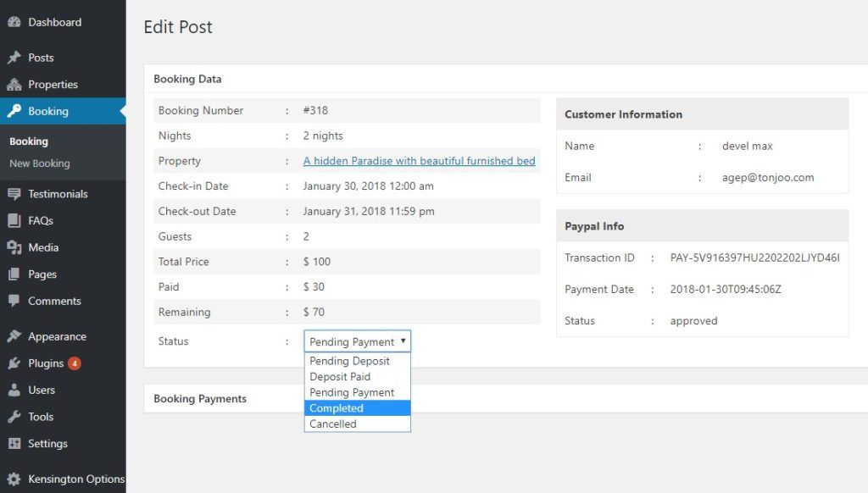Click the Tools wrench icon
Image resolution: width=868 pixels, height=493 pixels.
[14, 417]
